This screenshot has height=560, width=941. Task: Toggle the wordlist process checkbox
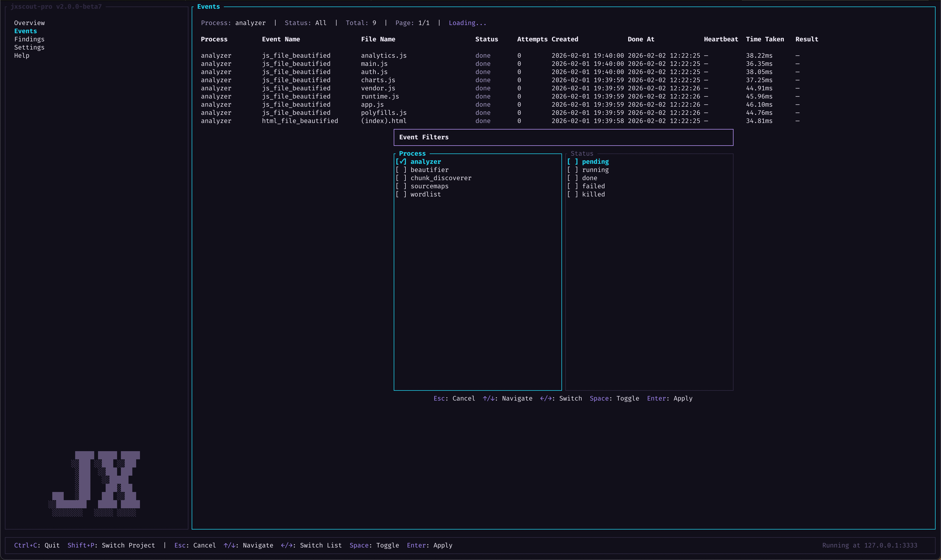tap(401, 194)
